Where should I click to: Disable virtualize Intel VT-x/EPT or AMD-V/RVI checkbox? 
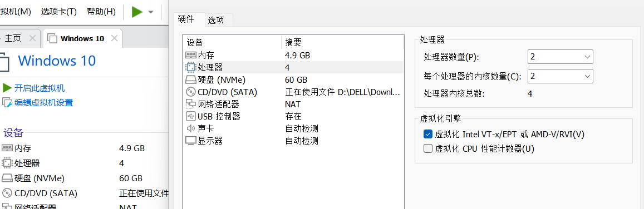428,134
